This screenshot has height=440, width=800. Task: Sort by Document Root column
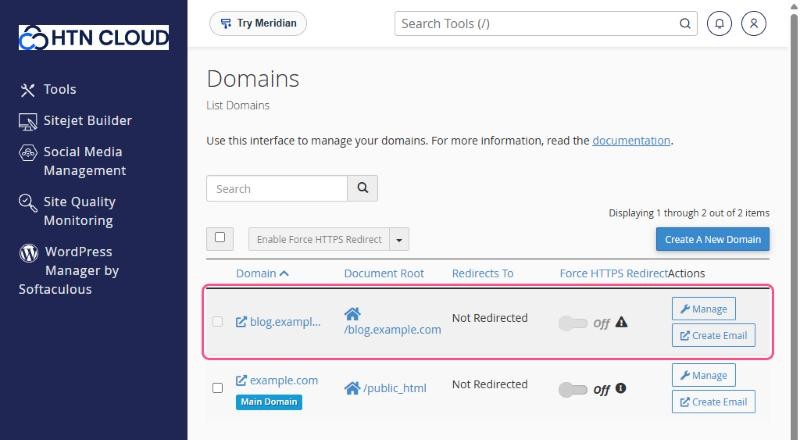coord(384,274)
